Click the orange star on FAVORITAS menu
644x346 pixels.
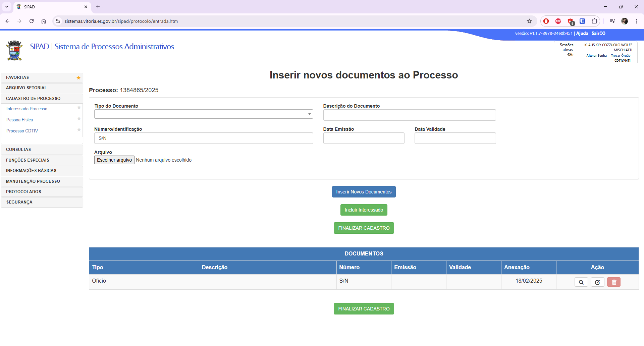click(78, 78)
